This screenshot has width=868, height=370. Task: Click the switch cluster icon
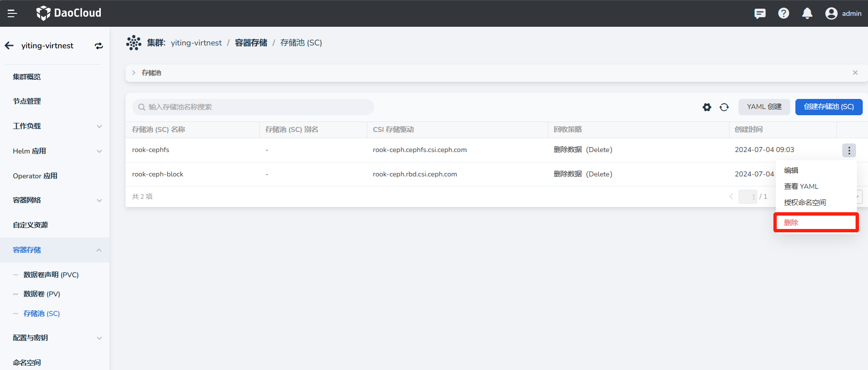coord(99,46)
